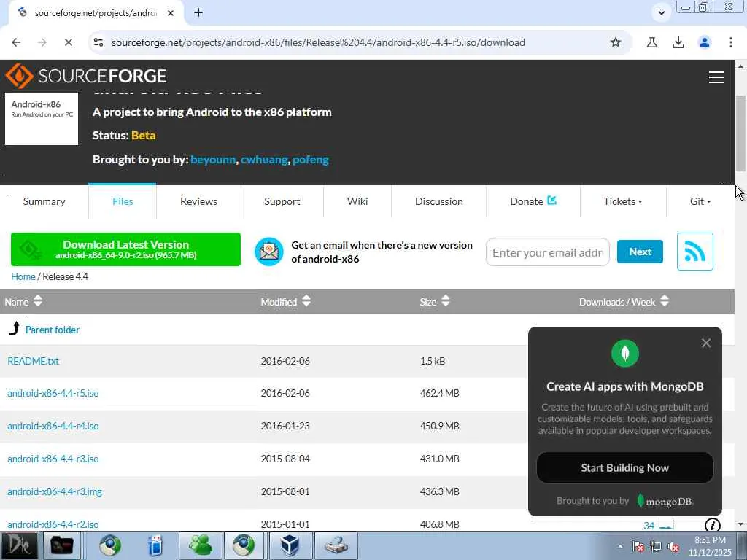Close the sourceforge.net tab
Image resolution: width=747 pixels, height=560 pixels.
tap(171, 13)
